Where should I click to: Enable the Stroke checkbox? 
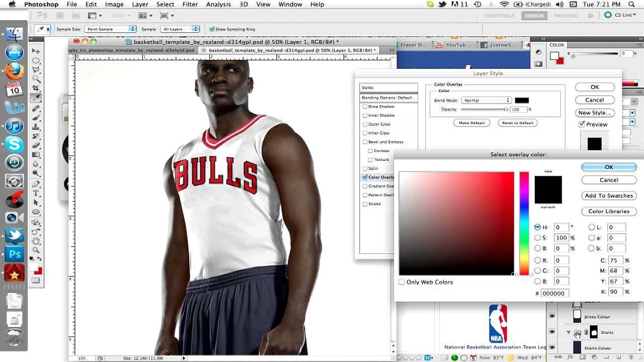[x=365, y=204]
